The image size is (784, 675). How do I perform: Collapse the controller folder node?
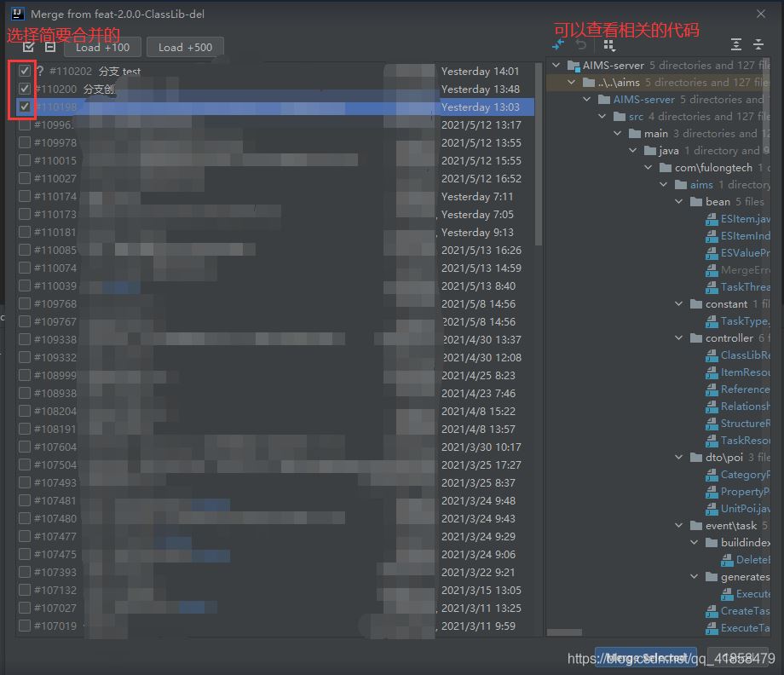(x=679, y=338)
